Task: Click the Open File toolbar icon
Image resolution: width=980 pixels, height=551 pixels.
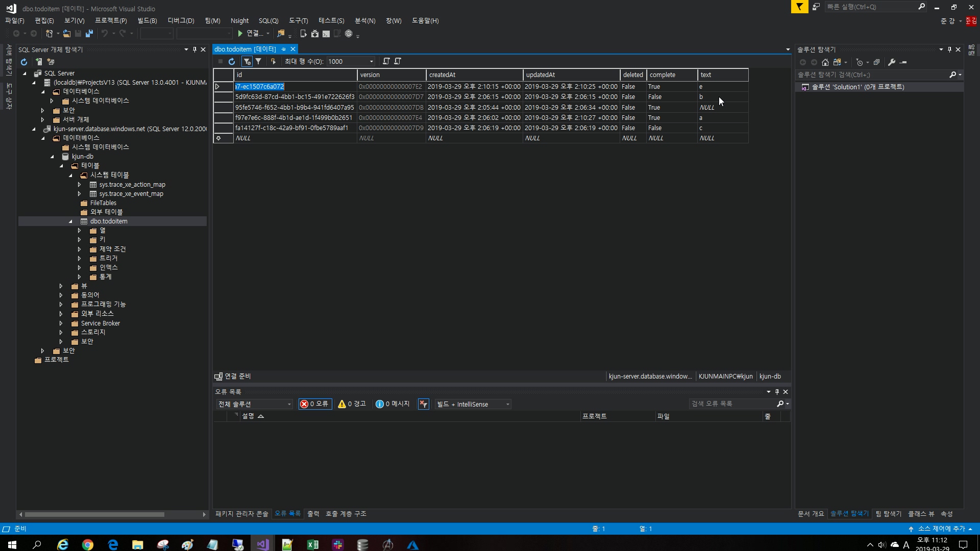Action: point(66,34)
